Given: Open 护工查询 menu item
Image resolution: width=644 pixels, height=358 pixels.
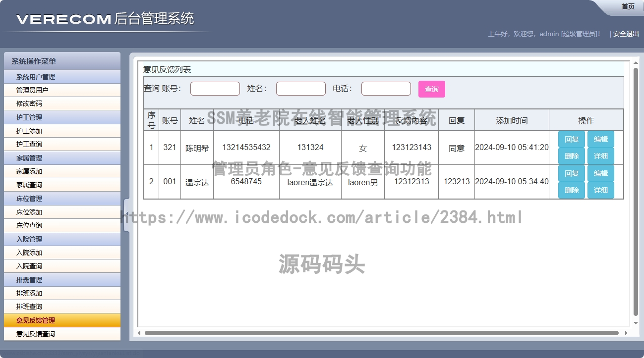Looking at the screenshot, I should point(62,144).
